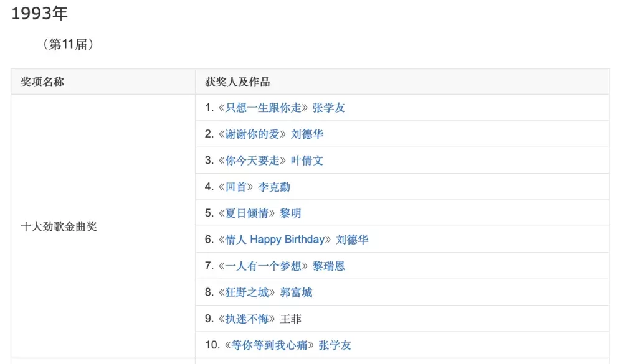Click the 黎明 artist link

[290, 213]
